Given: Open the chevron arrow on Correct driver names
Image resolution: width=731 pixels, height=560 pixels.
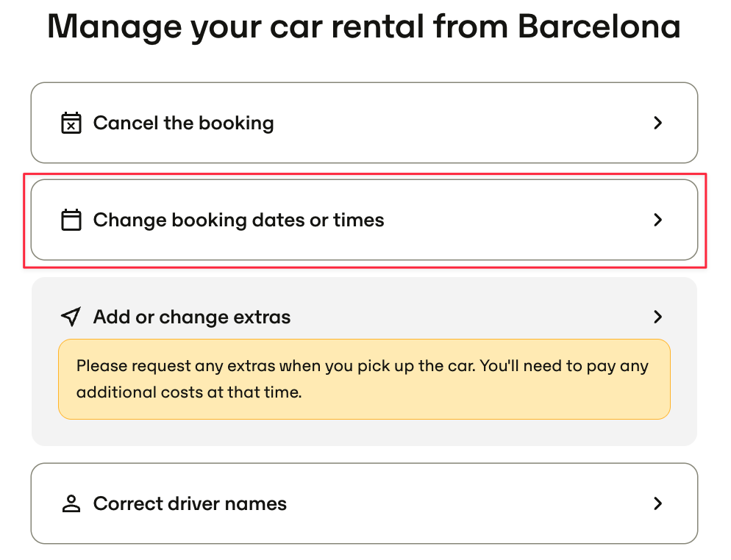Looking at the screenshot, I should pos(657,503).
